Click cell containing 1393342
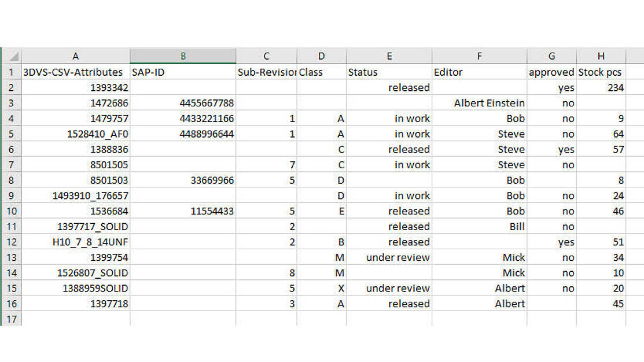Viewport: 644px width, 362px height. tap(76, 87)
